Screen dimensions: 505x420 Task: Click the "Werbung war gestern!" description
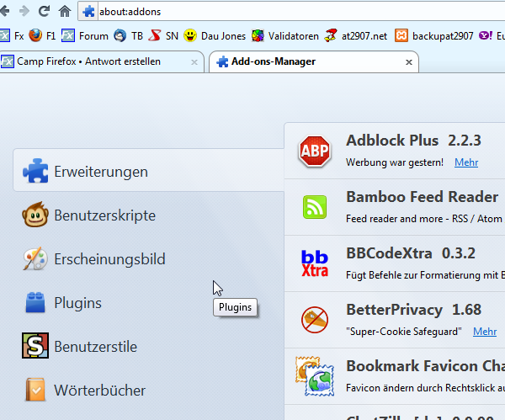click(x=395, y=162)
